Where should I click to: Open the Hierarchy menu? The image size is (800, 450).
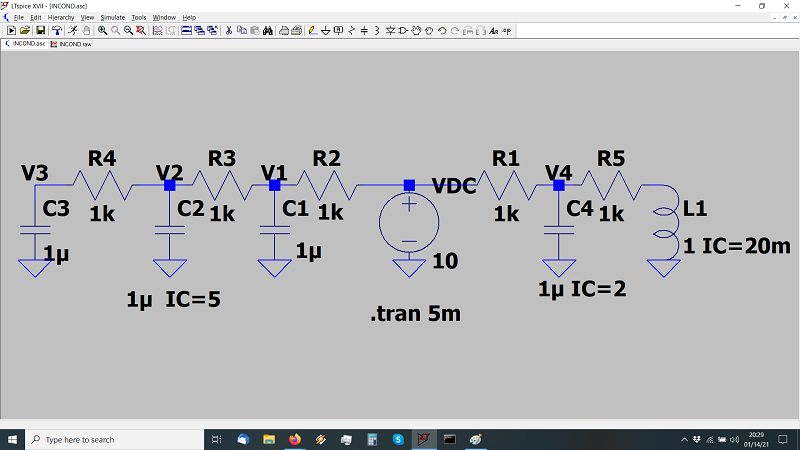click(x=61, y=18)
